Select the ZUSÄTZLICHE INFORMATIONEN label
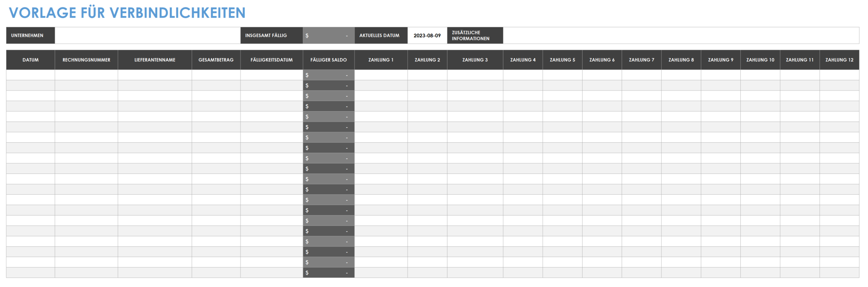The width and height of the screenshot is (868, 287). [475, 35]
